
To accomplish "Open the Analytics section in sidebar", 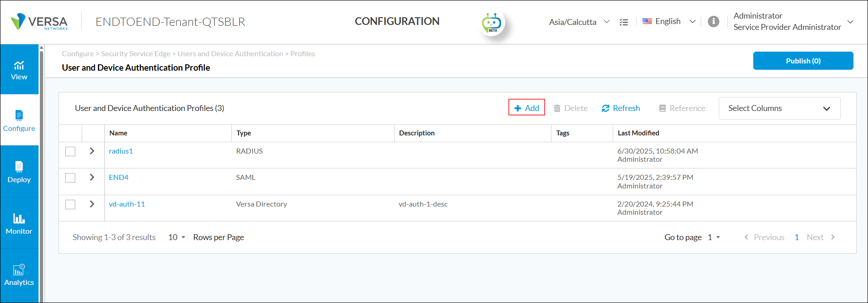I will click(x=19, y=275).
